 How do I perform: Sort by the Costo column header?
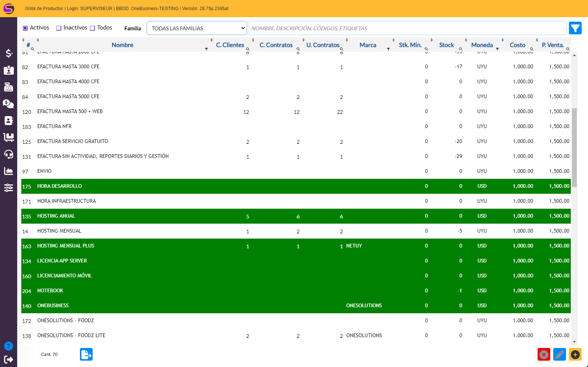pos(517,45)
